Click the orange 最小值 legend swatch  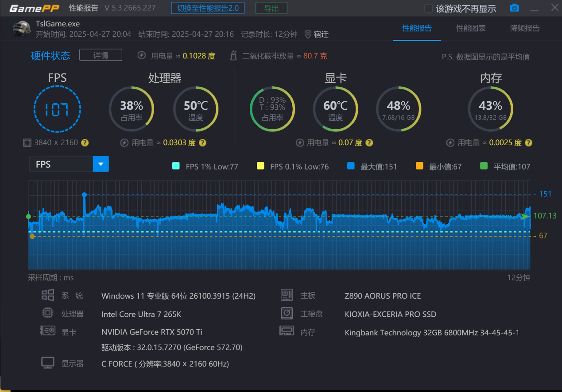click(419, 166)
